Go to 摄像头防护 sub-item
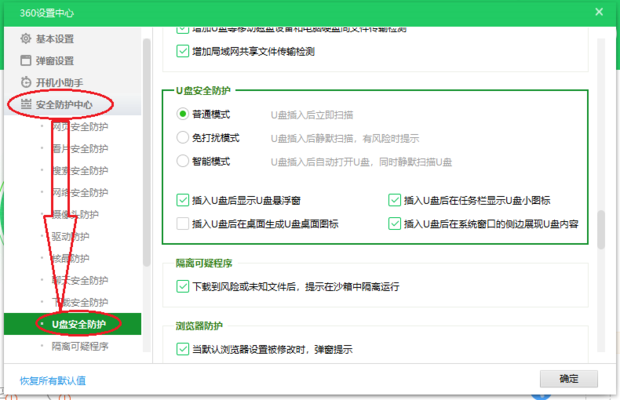The height and width of the screenshot is (400, 620). [x=75, y=214]
